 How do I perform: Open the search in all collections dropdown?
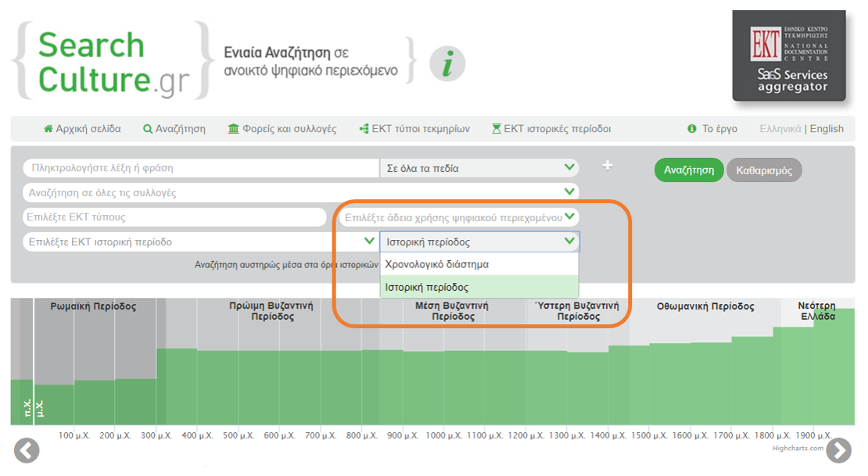click(301, 192)
